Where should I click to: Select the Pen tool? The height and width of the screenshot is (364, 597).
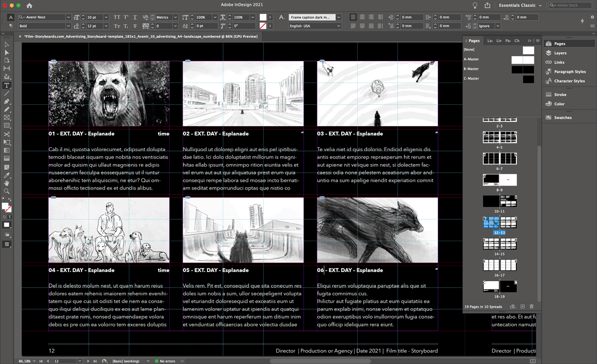pyautogui.click(x=7, y=101)
